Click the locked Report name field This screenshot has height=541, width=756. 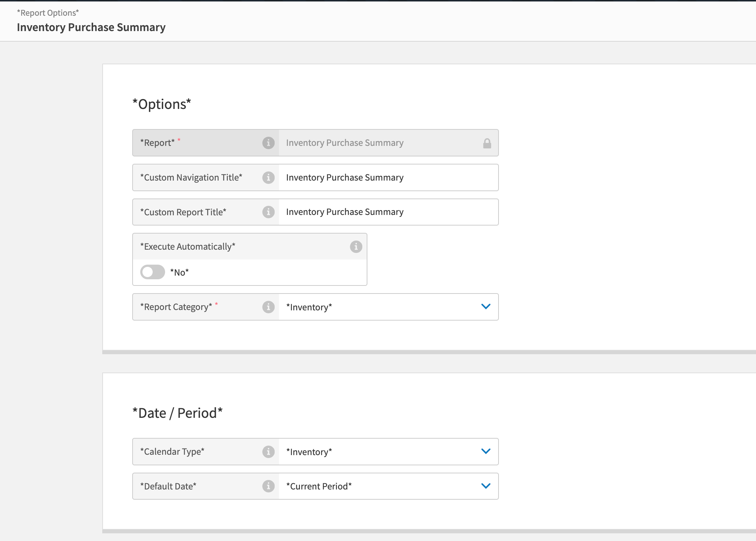(x=380, y=143)
